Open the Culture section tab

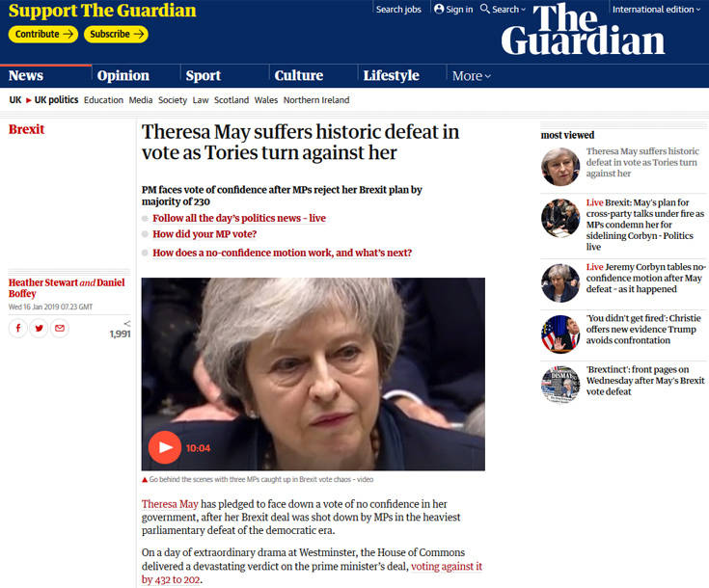(299, 75)
